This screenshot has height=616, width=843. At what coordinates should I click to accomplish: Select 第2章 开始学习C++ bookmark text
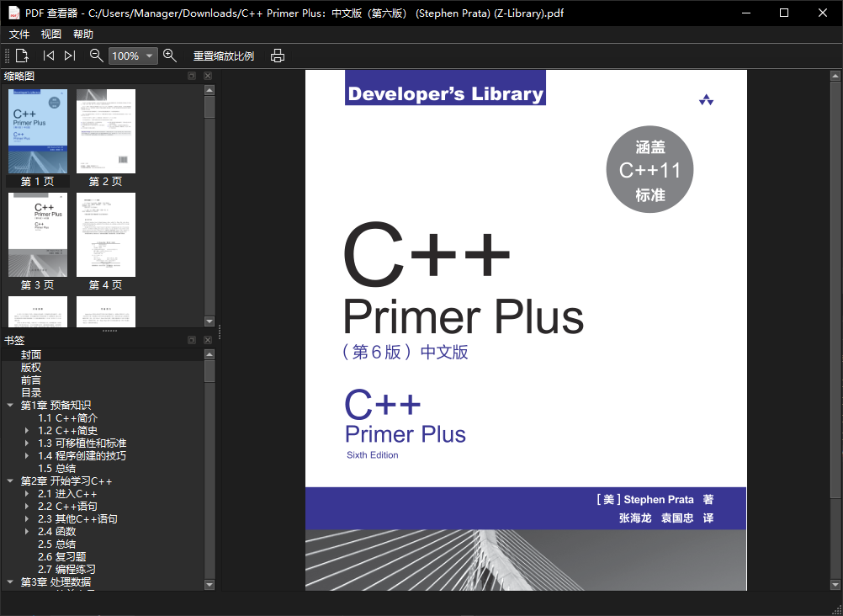click(66, 481)
